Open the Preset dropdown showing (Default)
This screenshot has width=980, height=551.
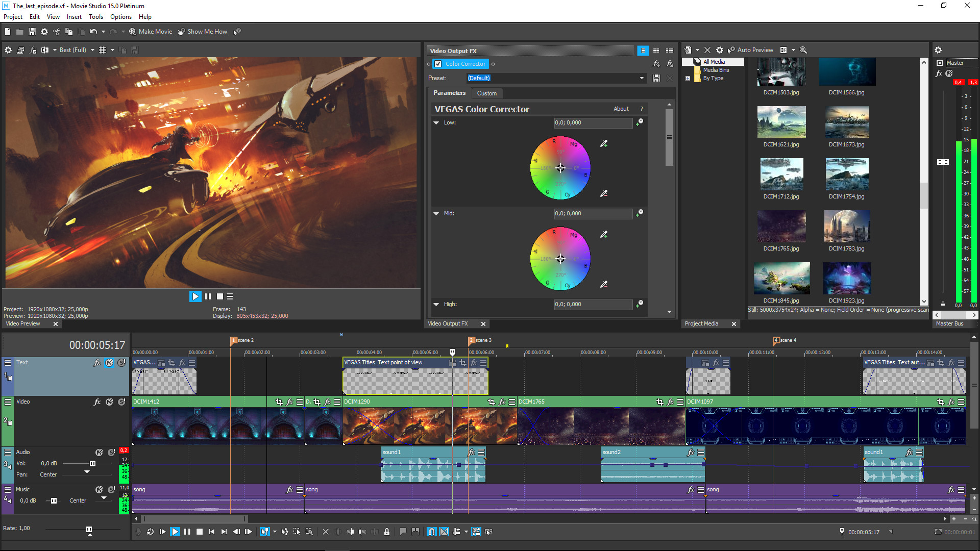click(x=642, y=78)
